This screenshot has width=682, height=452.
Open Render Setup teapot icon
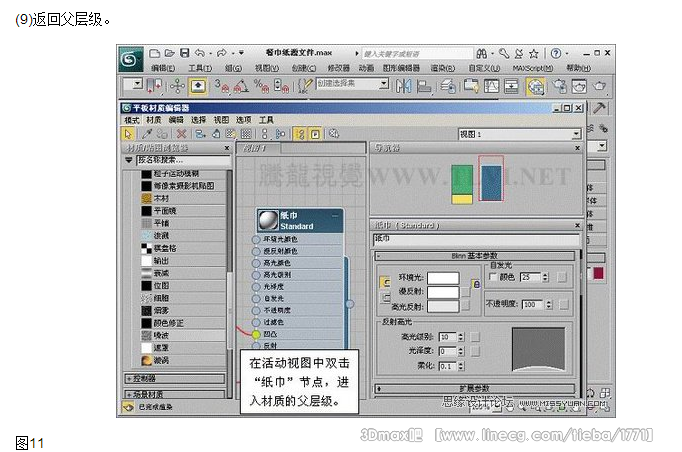pos(560,86)
